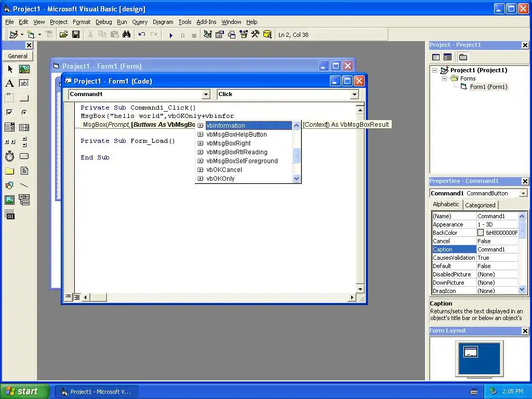Image resolution: width=532 pixels, height=399 pixels.
Task: Switch to Full Module View in code window
Action: 77,297
